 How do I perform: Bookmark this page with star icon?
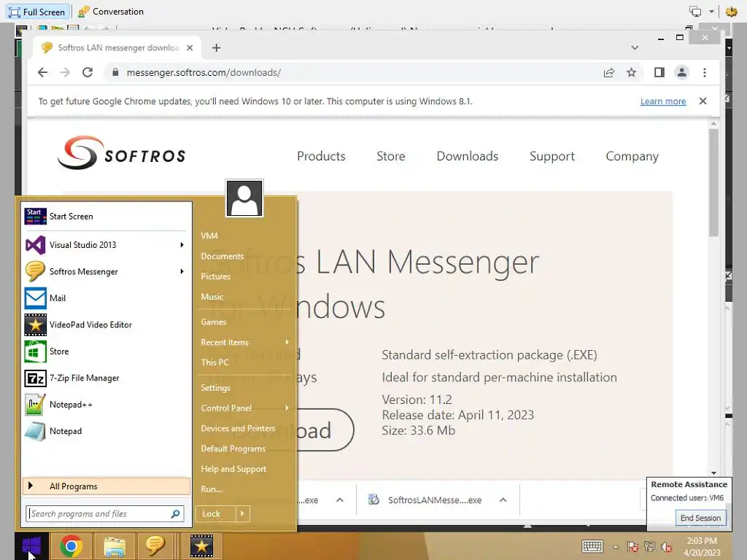click(x=631, y=72)
